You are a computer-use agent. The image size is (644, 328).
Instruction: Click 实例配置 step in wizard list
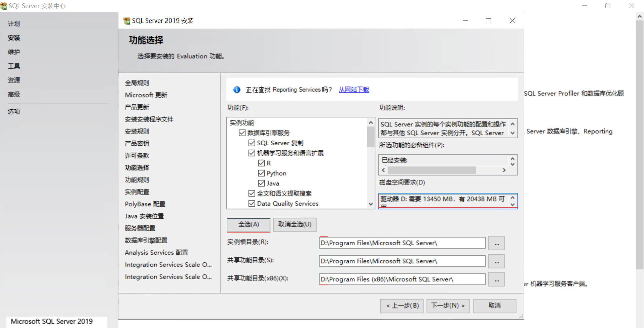click(x=137, y=192)
